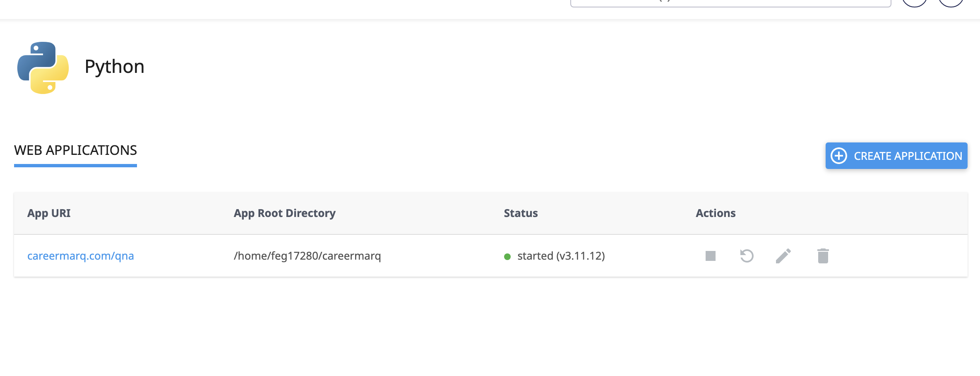Edit the application with pencil icon
Viewport: 980px width, 376px height.
coord(783,256)
